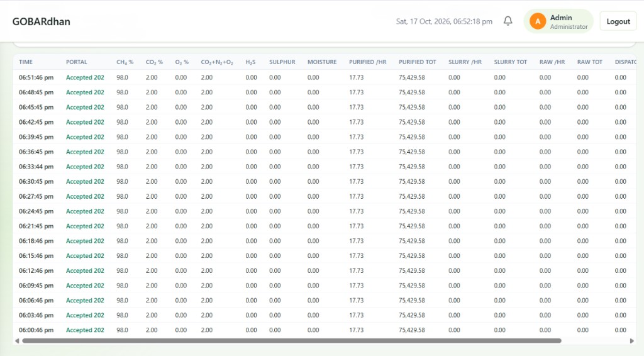
Task: Click 75,429.58 purified total in 06:48:45 pm row
Action: click(x=411, y=92)
